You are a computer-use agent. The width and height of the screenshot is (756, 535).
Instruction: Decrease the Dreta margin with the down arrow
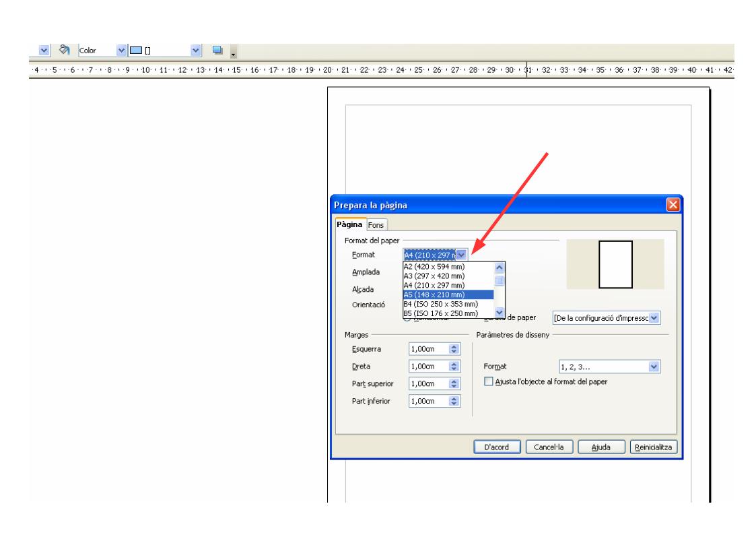tap(454, 369)
